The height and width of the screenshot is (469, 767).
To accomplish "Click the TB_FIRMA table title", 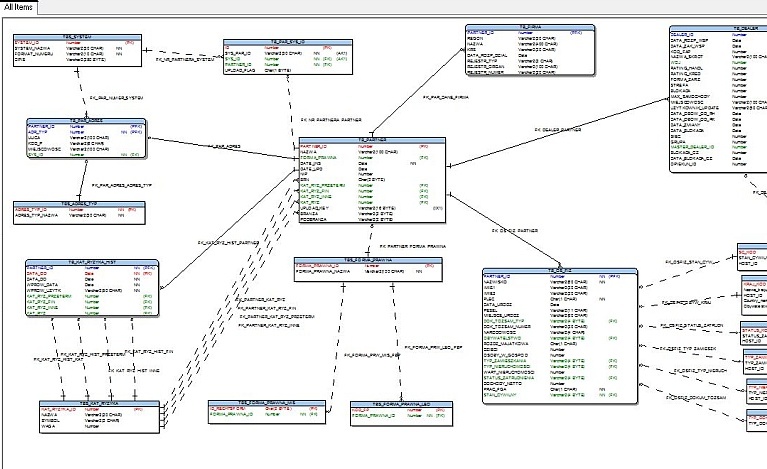I will [530, 26].
